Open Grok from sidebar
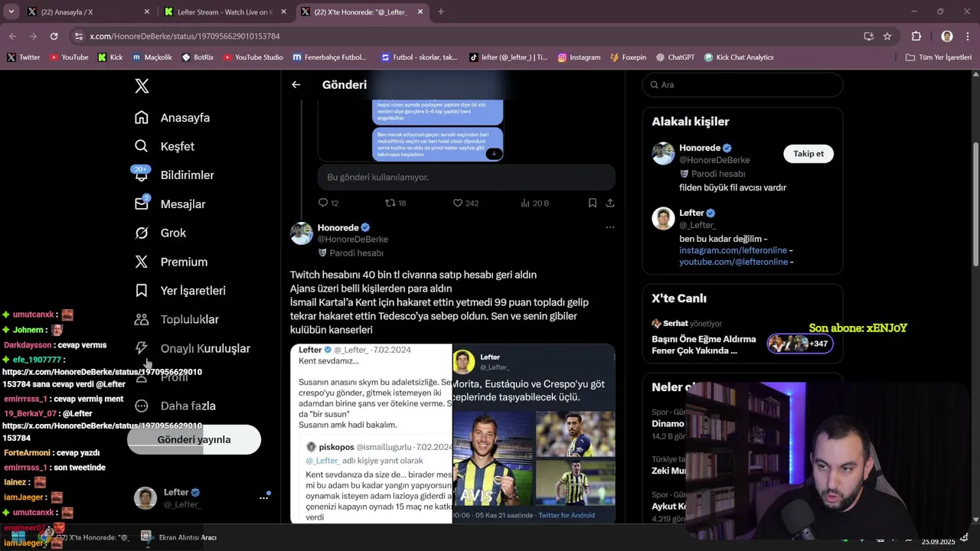 [161, 233]
